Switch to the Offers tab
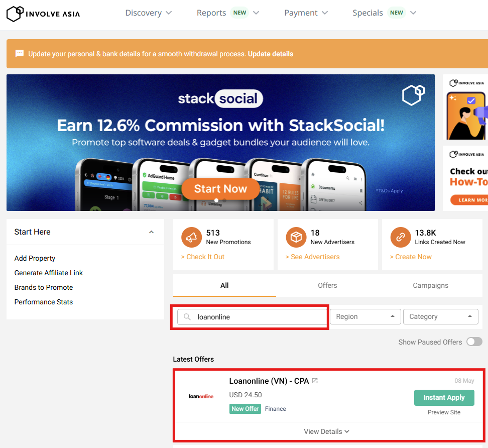Image resolution: width=488 pixels, height=448 pixels. tap(327, 285)
